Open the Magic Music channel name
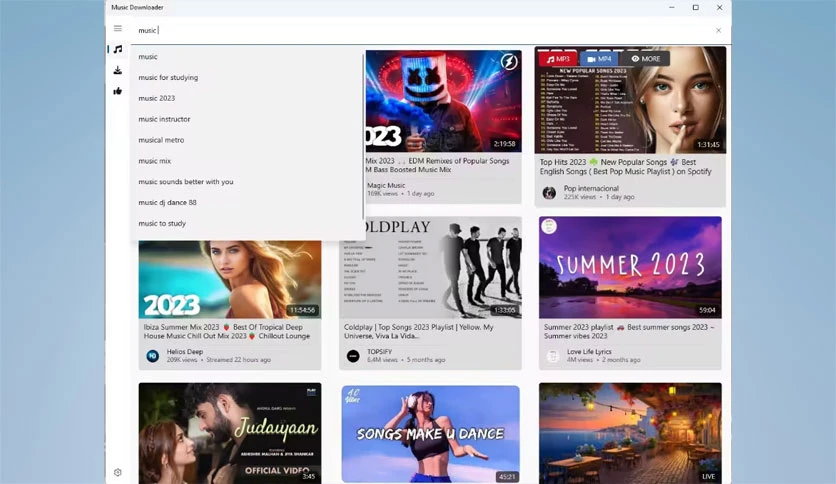Screen dimensions: 836x484 [x=386, y=185]
